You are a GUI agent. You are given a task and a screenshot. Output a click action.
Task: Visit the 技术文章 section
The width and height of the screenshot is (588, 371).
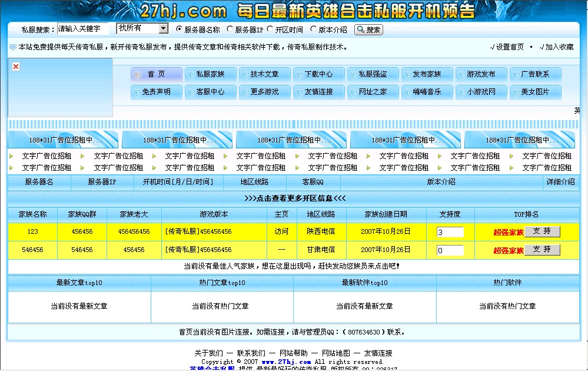tap(264, 73)
